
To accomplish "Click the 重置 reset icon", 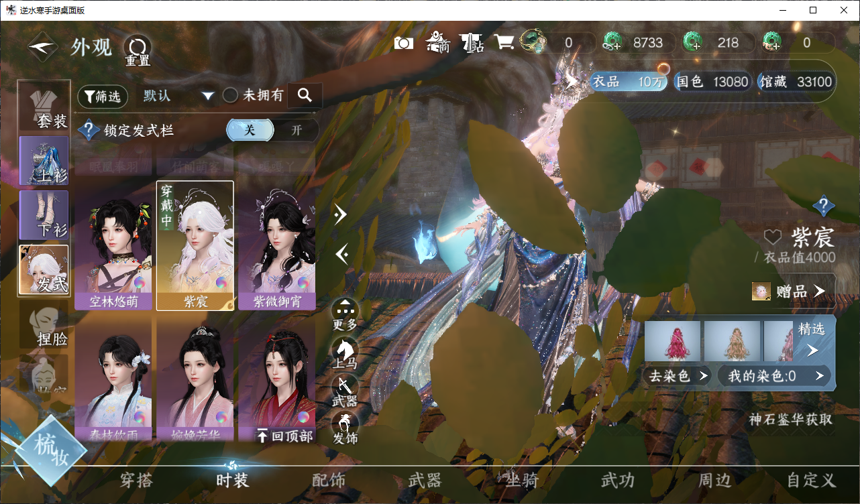I will pos(138,50).
